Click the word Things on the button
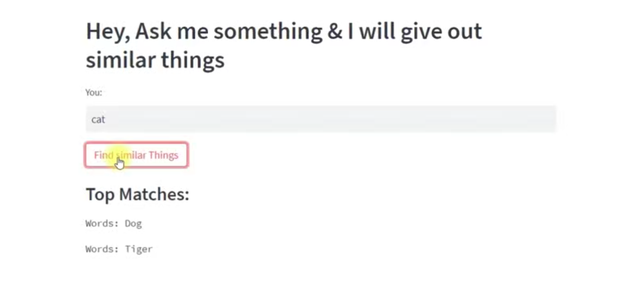 pyautogui.click(x=163, y=155)
